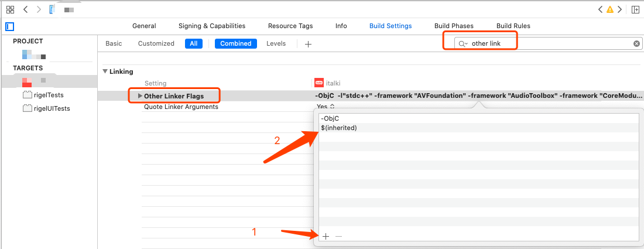Show Customized build settings
Image resolution: width=644 pixels, height=249 pixels.
tap(156, 43)
